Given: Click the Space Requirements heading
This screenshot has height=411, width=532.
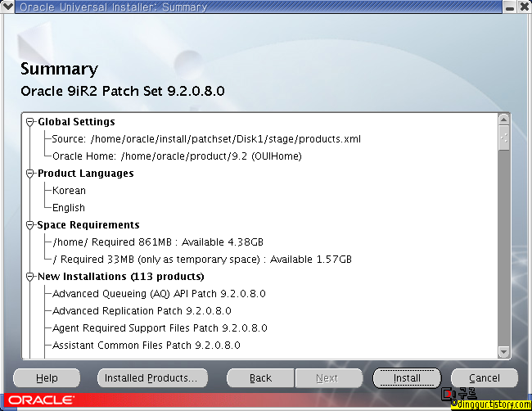Looking at the screenshot, I should coord(88,225).
